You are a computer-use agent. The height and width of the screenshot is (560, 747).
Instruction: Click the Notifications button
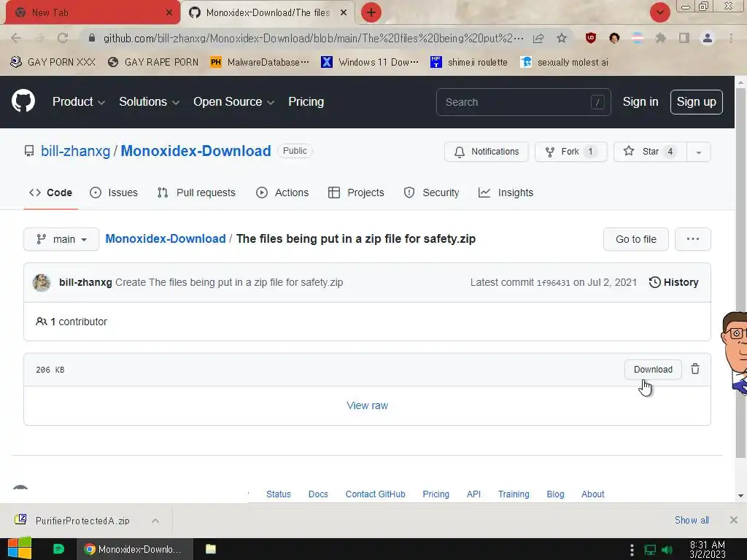pyautogui.click(x=486, y=152)
